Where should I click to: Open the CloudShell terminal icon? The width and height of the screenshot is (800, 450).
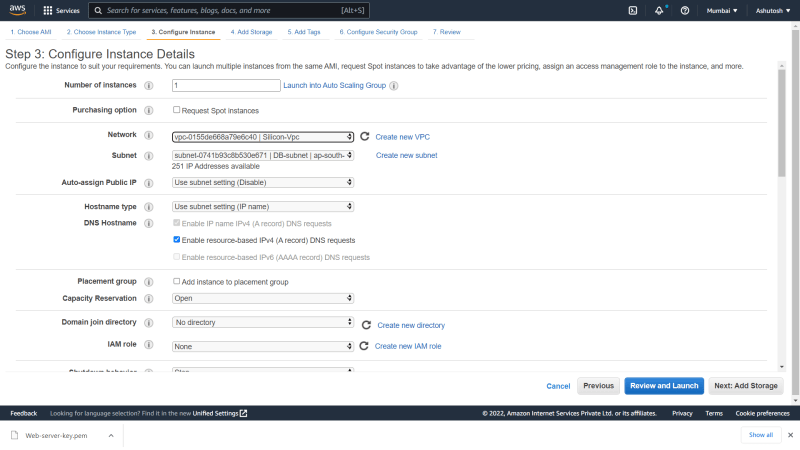pos(633,10)
